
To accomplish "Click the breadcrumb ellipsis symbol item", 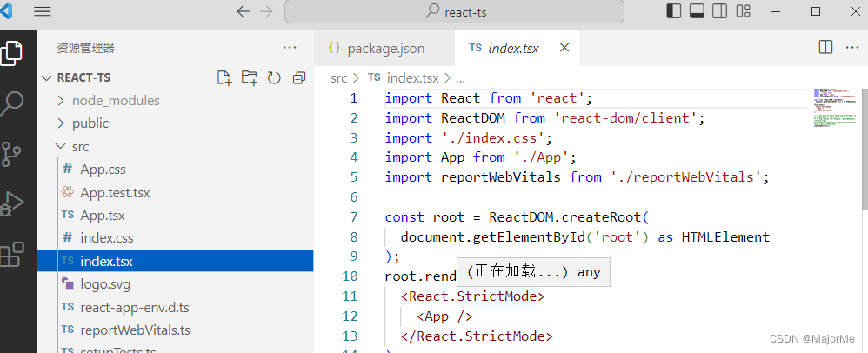I will (460, 78).
